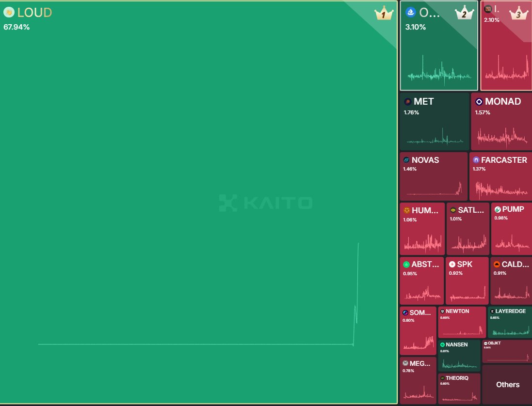Click the LAYEREDGE logo icon
Image resolution: width=532 pixels, height=406 pixels.
point(492,311)
